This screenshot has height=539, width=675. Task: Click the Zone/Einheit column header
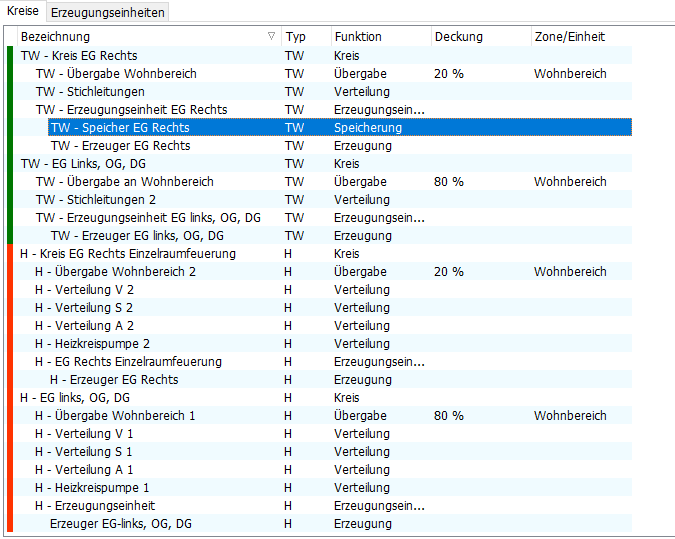(x=568, y=37)
